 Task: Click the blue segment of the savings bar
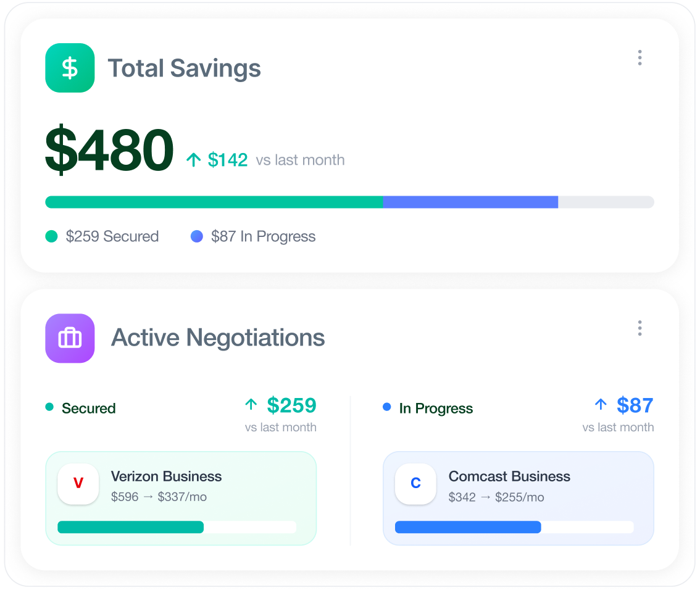470,202
